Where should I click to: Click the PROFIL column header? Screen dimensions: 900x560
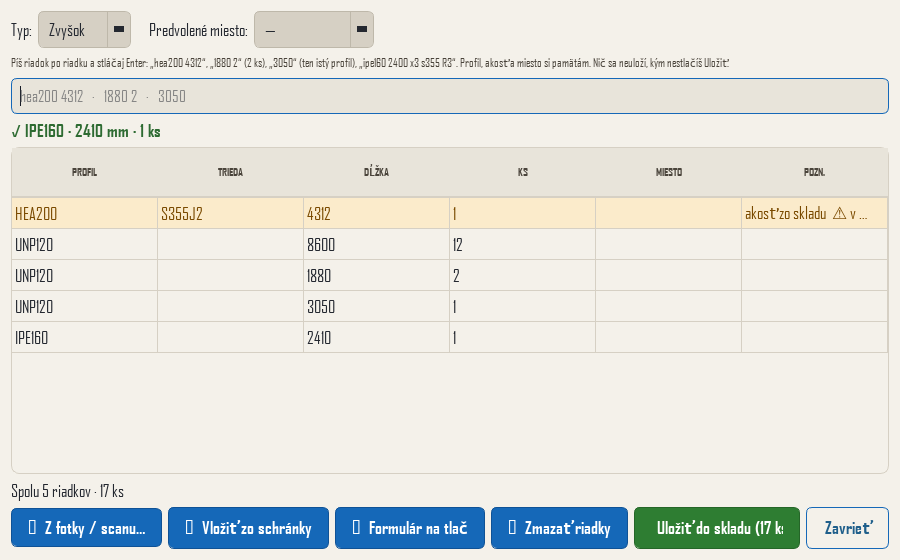pyautogui.click(x=84, y=172)
